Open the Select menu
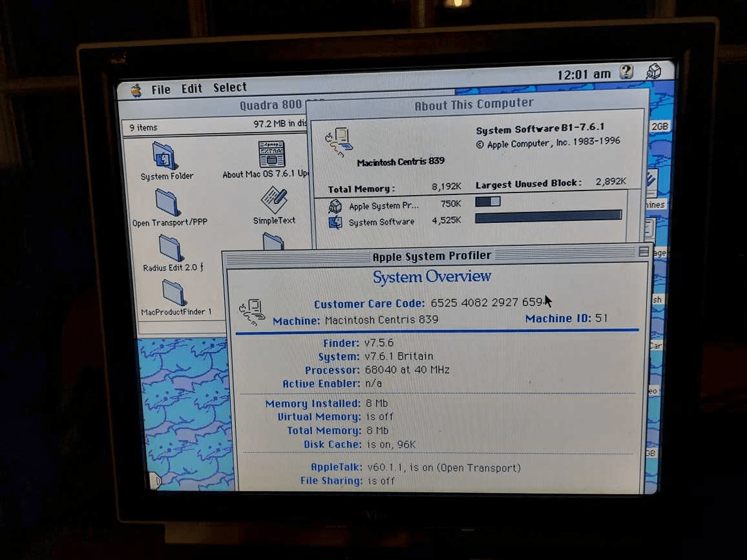 point(230,87)
